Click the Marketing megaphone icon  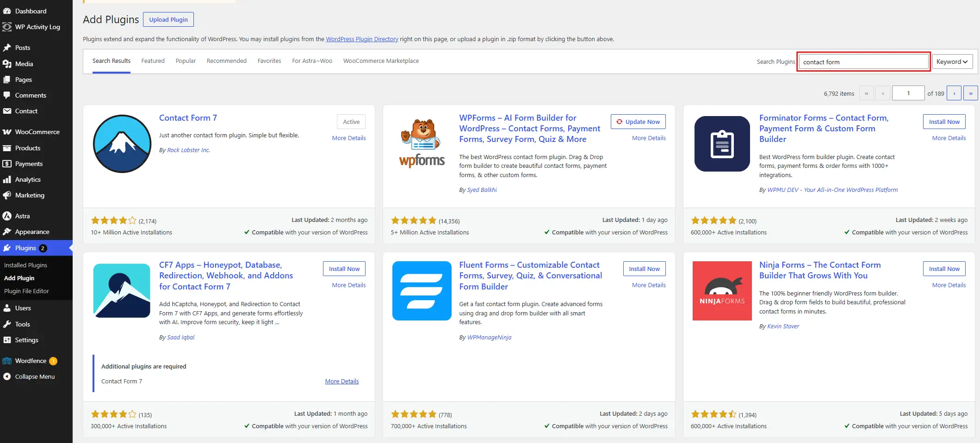click(7, 195)
